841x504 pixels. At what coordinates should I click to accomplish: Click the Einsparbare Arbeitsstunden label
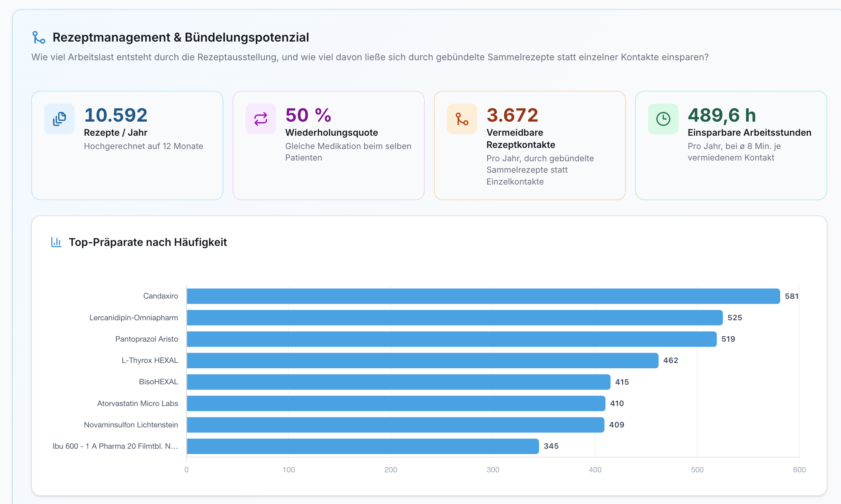point(750,133)
